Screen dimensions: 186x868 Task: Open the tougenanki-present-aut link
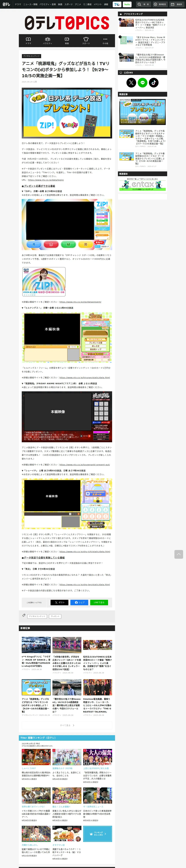pos(84,464)
